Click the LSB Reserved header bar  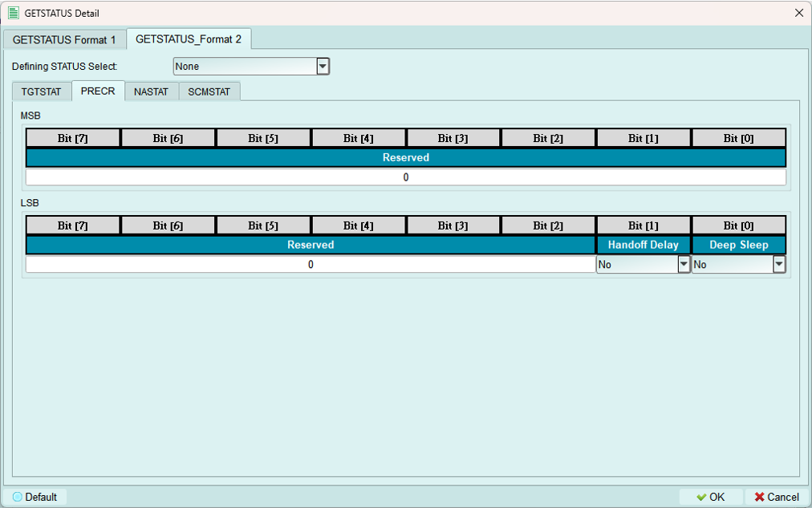coord(311,245)
